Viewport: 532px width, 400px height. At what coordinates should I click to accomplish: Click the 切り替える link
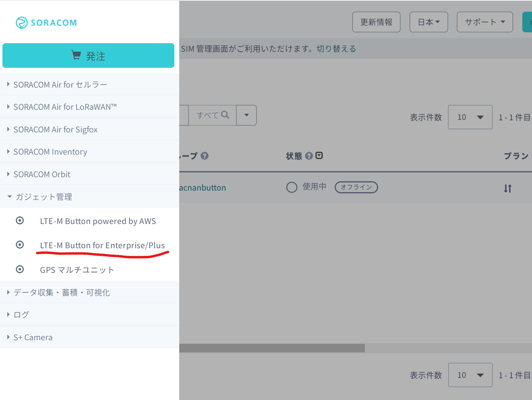point(336,49)
